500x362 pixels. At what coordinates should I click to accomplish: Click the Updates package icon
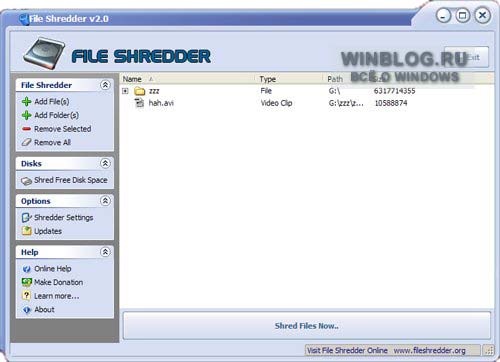pyautogui.click(x=26, y=231)
